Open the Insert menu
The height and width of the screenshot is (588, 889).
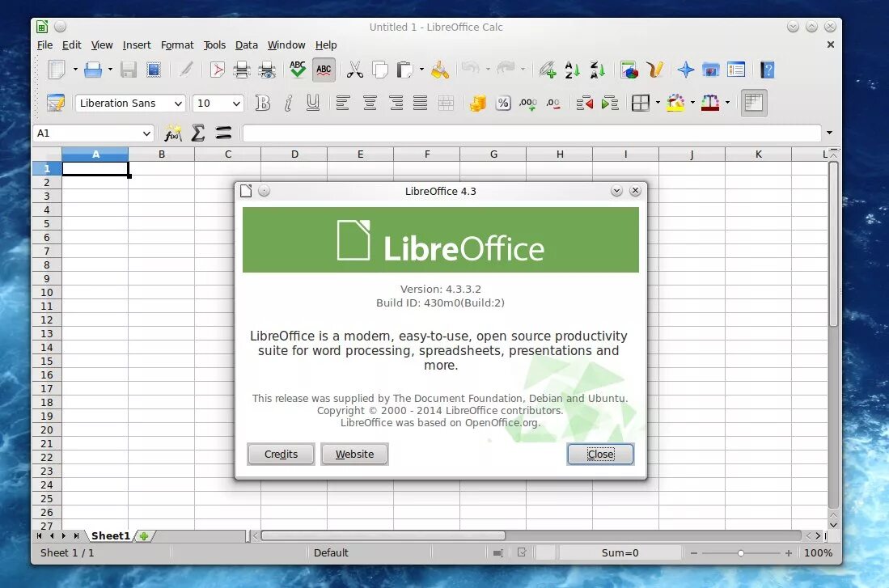click(137, 44)
